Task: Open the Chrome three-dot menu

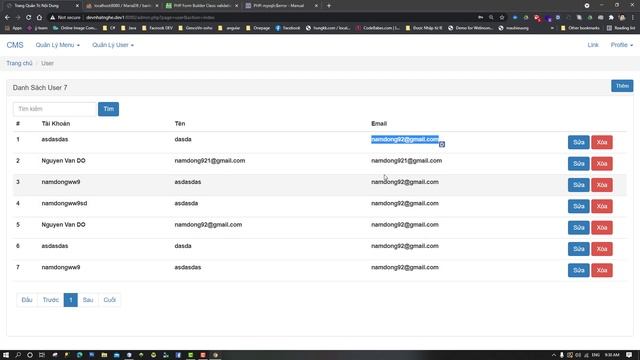Action: tap(633, 18)
